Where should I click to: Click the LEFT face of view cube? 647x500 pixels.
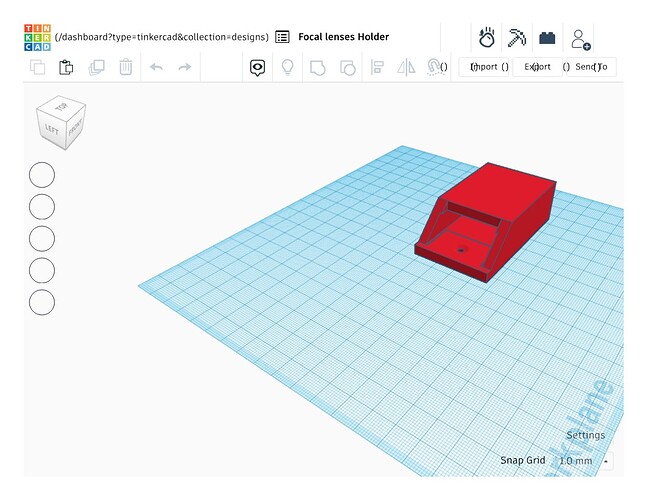pyautogui.click(x=51, y=129)
